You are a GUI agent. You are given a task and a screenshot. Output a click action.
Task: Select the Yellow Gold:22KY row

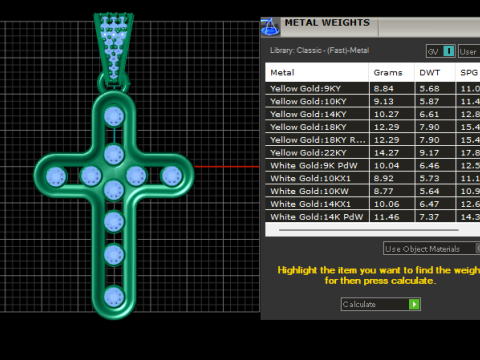point(373,153)
